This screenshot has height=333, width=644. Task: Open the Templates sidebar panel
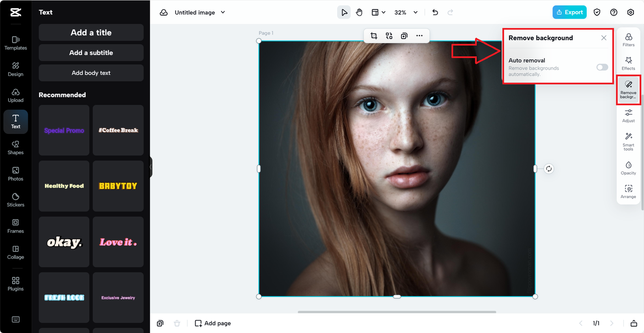click(16, 43)
